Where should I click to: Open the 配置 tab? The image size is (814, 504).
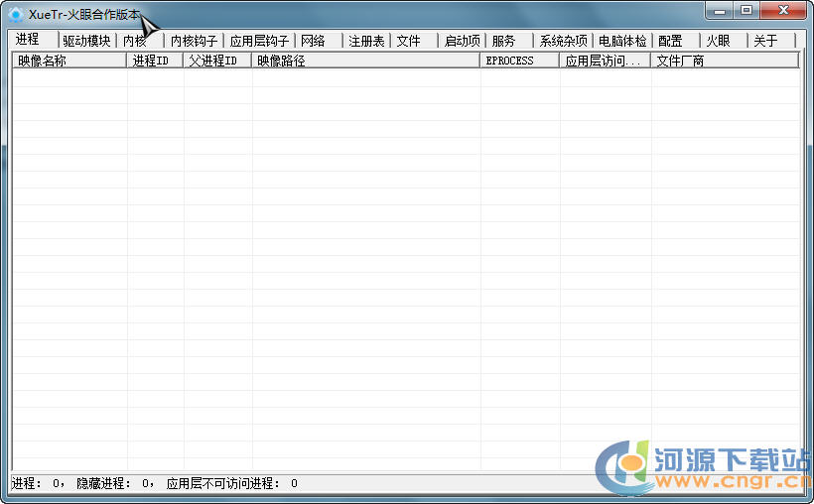(x=676, y=41)
